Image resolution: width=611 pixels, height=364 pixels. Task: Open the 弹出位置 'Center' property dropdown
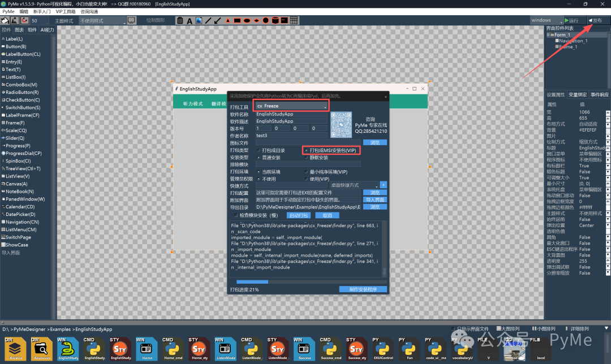point(608,226)
